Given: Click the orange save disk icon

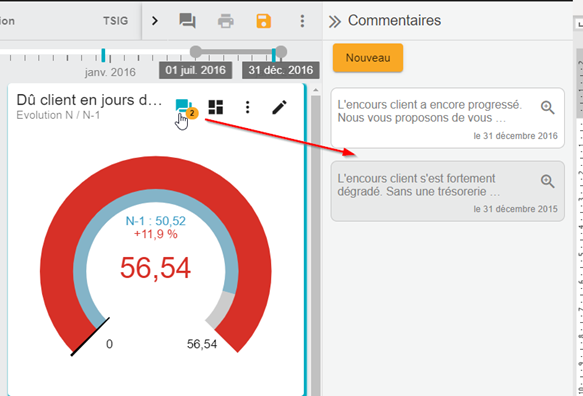Looking at the screenshot, I should [264, 21].
